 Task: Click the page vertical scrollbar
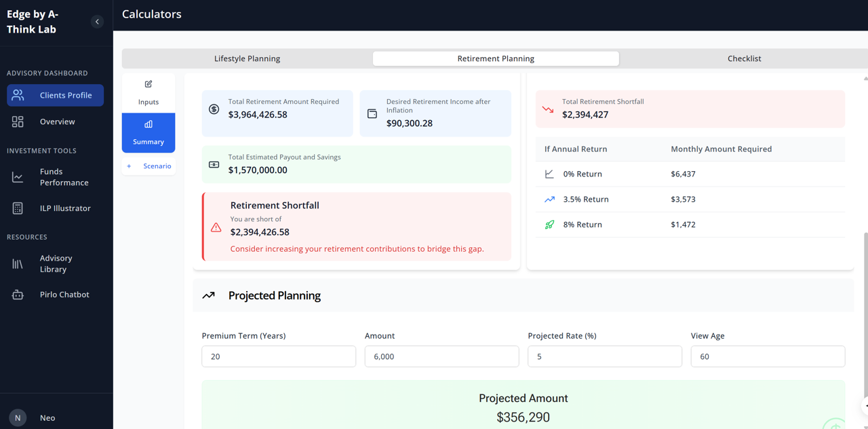865,316
